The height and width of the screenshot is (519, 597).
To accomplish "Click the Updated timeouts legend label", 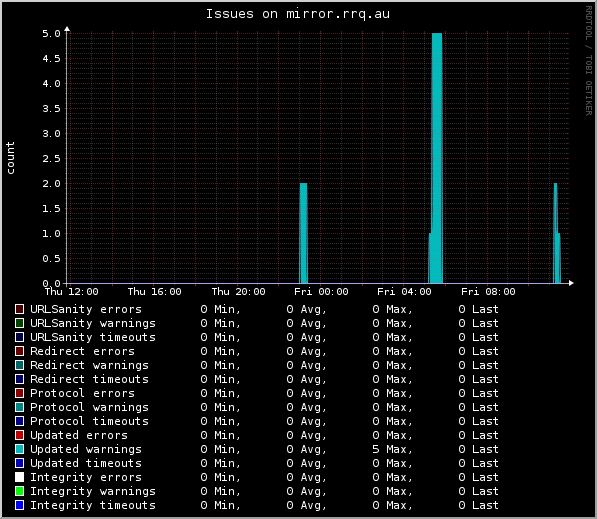I will pyautogui.click(x=86, y=463).
